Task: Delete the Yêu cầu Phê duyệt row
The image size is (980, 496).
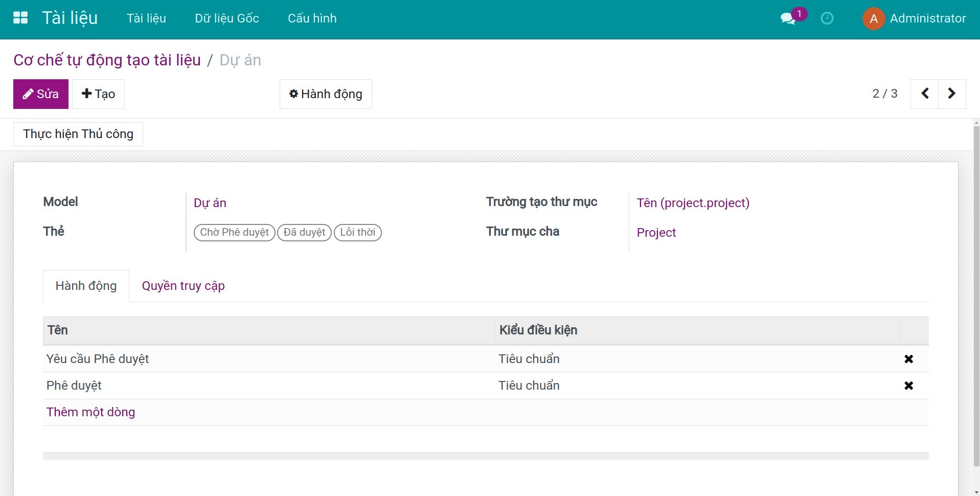Action: coord(908,359)
